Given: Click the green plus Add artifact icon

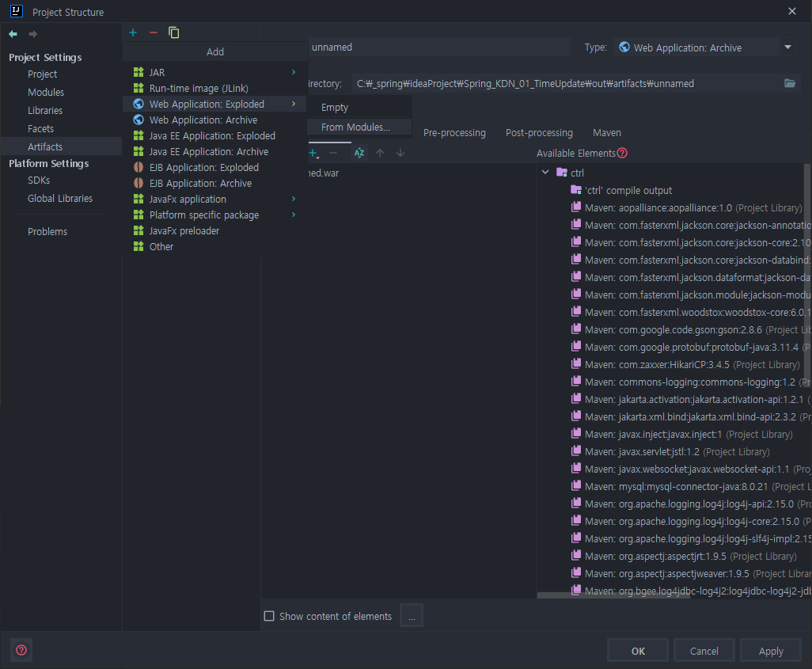Looking at the screenshot, I should [133, 32].
